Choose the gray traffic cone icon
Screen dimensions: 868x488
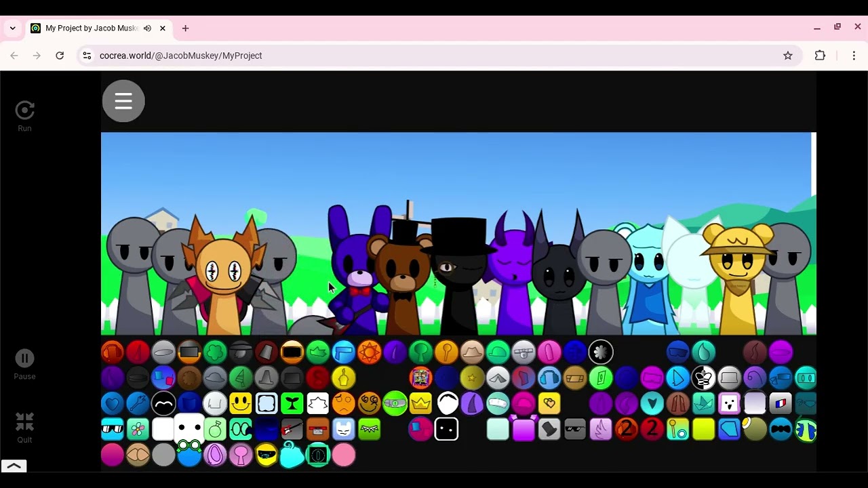pos(267,378)
